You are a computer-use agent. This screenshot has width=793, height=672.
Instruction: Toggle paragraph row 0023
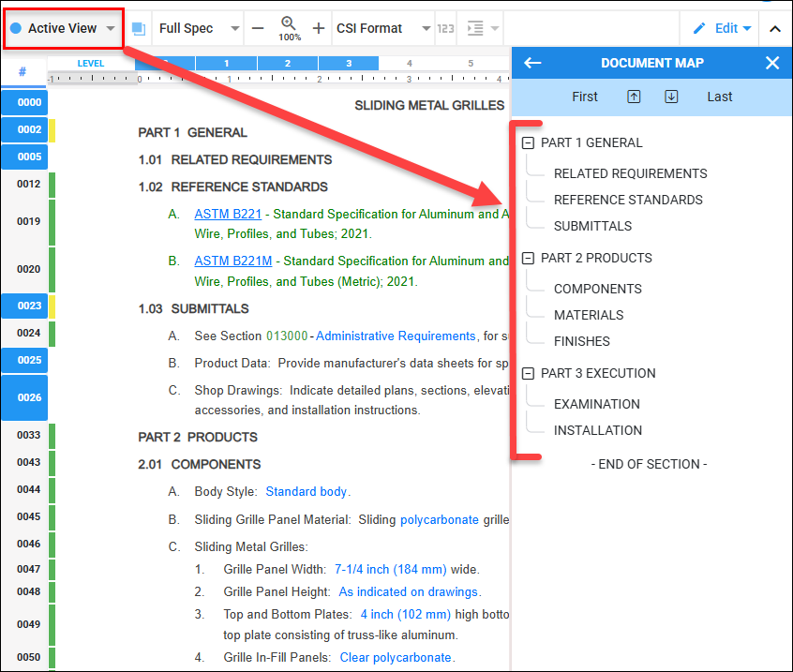[24, 306]
